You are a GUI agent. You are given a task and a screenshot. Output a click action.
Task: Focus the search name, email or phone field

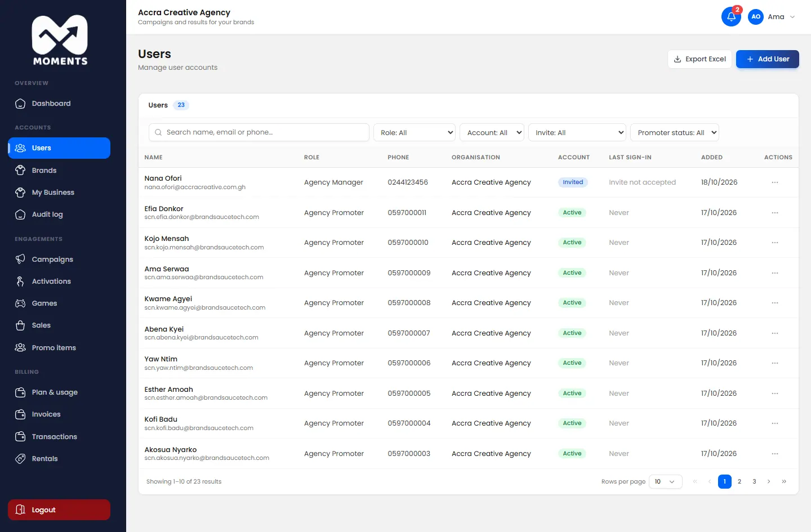pyautogui.click(x=259, y=133)
